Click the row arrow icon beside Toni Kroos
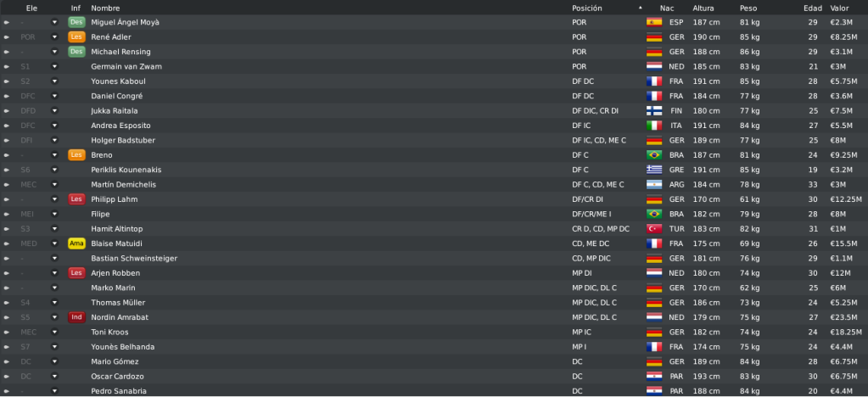Viewport: 868px width, 397px height. [x=7, y=333]
